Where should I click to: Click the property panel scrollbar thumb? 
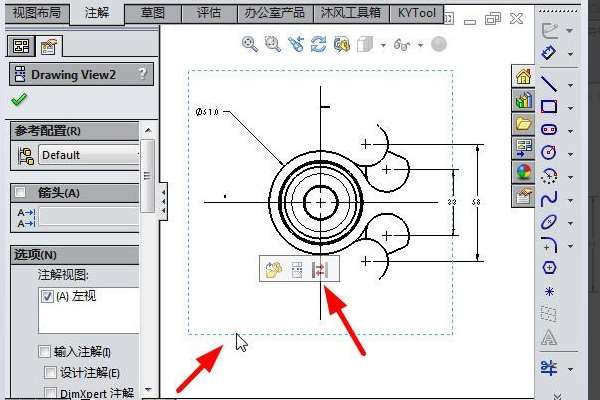tap(147, 176)
